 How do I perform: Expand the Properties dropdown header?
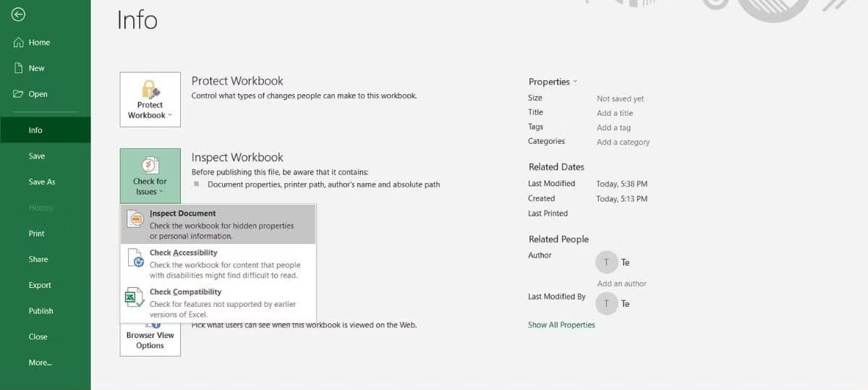coord(553,82)
